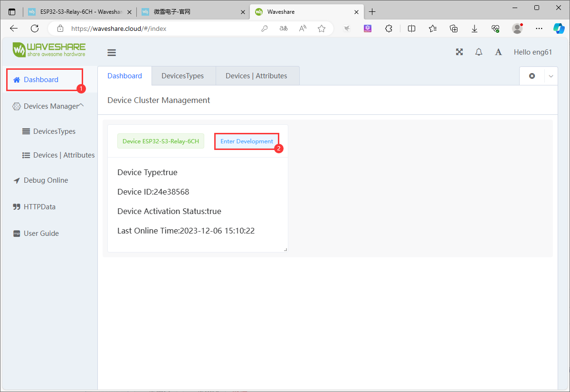Go back with browser back arrow

(14, 28)
